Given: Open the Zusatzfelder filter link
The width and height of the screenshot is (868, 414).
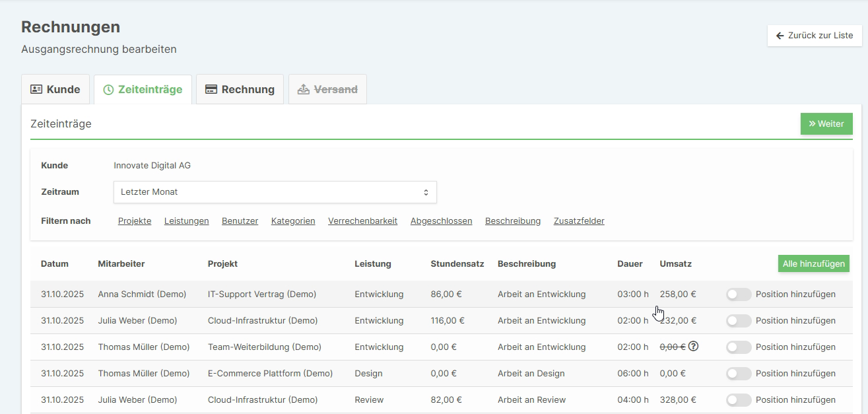Looking at the screenshot, I should 579,221.
